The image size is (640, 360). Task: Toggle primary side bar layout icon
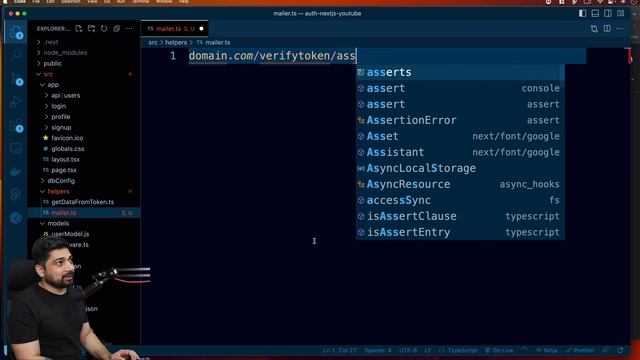(x=582, y=13)
